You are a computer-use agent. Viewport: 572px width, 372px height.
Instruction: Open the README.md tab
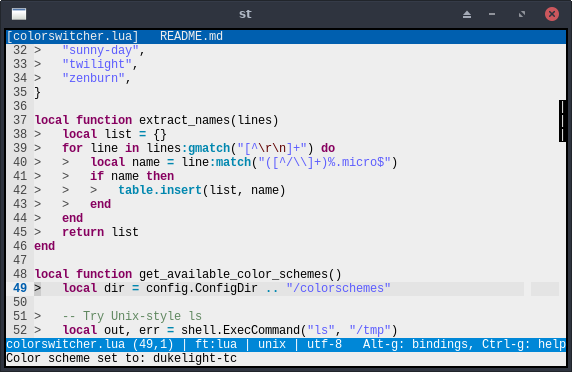tap(191, 36)
